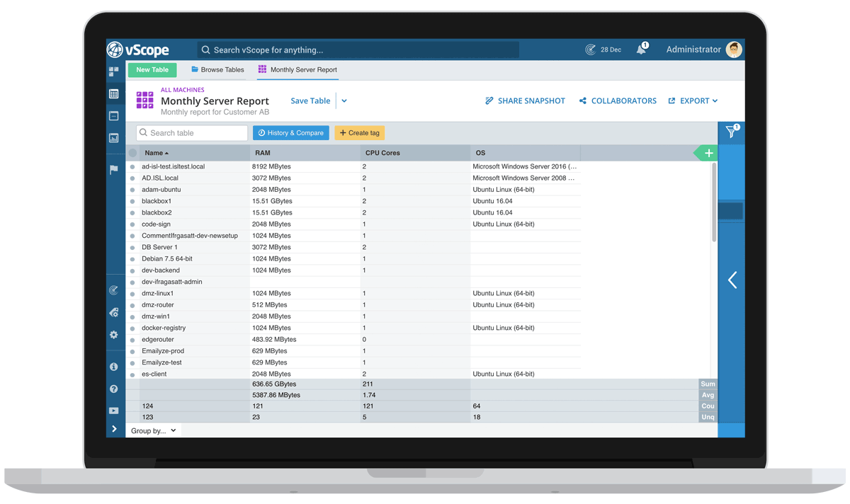Open the tag settings icon in sidebar

(114, 312)
